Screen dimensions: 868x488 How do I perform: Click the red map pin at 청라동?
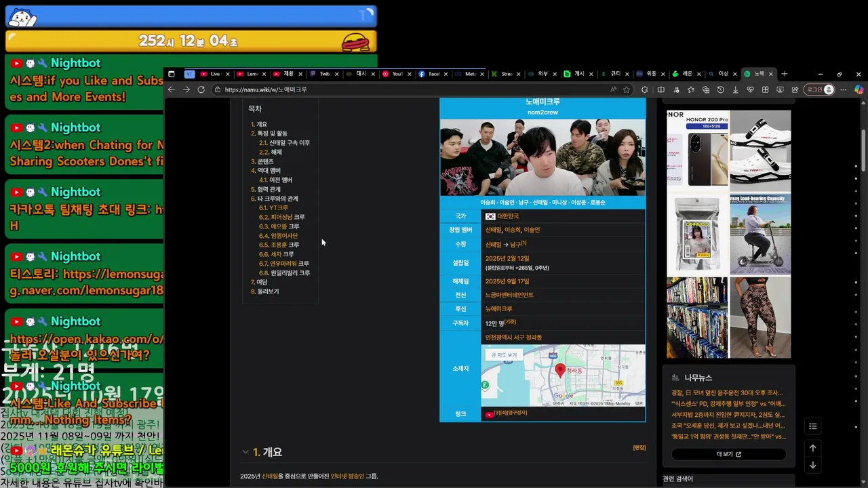pyautogui.click(x=560, y=370)
